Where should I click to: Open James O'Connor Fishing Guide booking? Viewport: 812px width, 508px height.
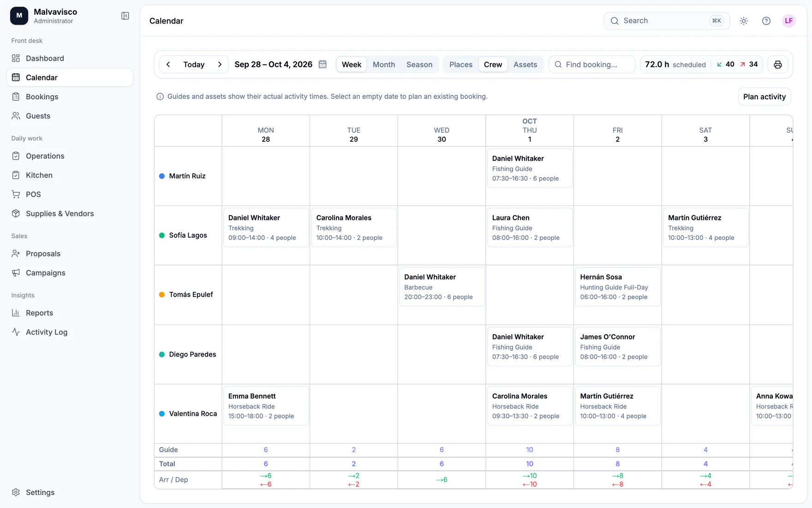tap(617, 346)
